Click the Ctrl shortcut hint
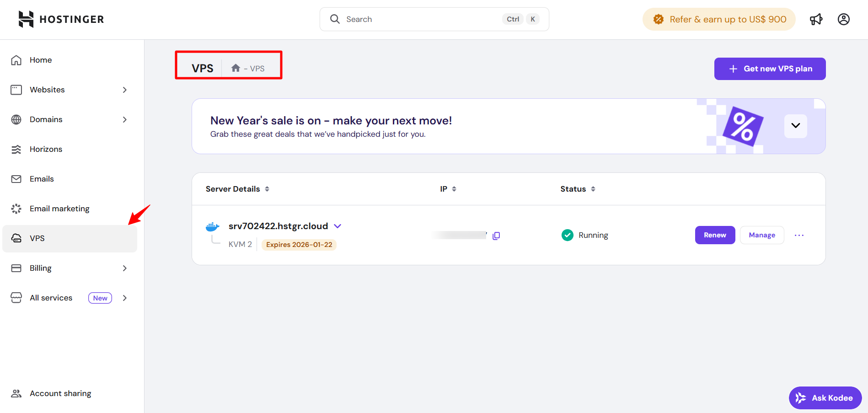The width and height of the screenshot is (868, 413). pos(513,19)
